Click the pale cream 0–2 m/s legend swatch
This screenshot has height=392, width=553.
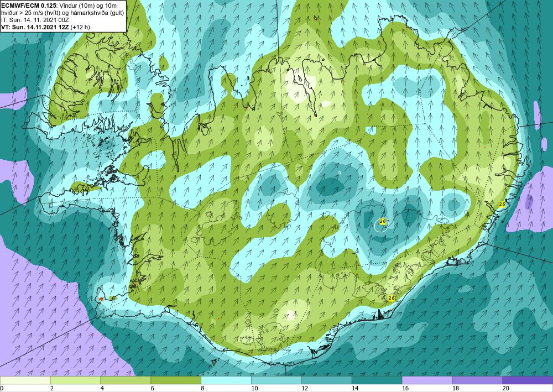(25, 380)
